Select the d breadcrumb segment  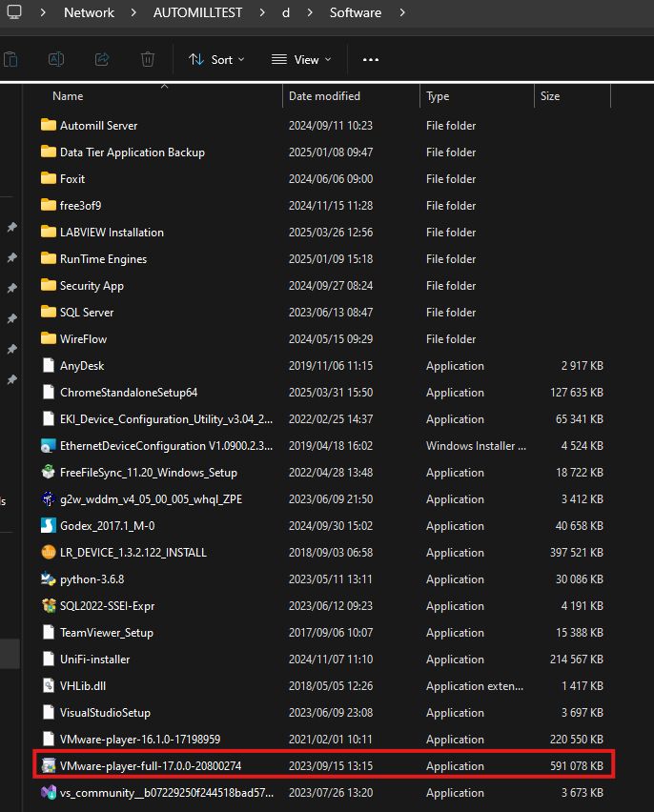286,12
